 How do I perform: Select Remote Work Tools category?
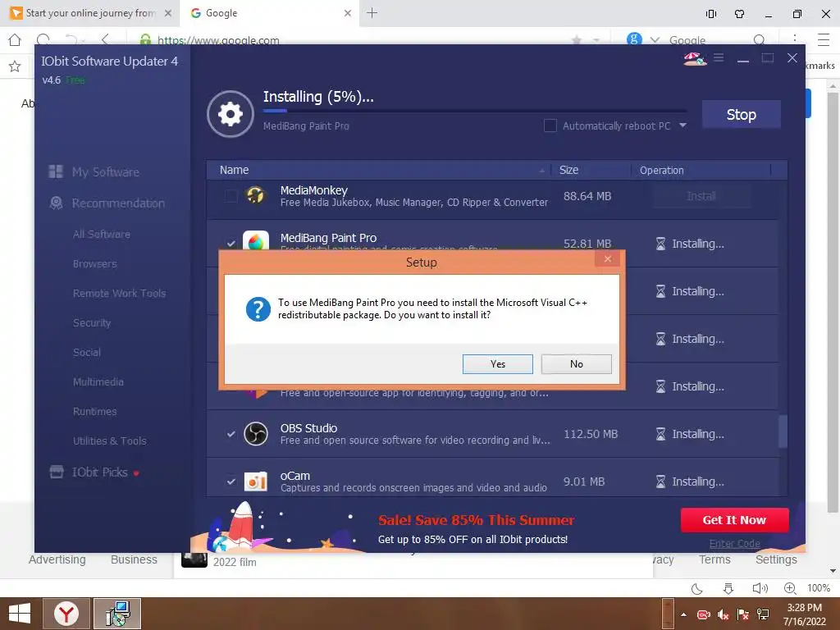point(119,293)
